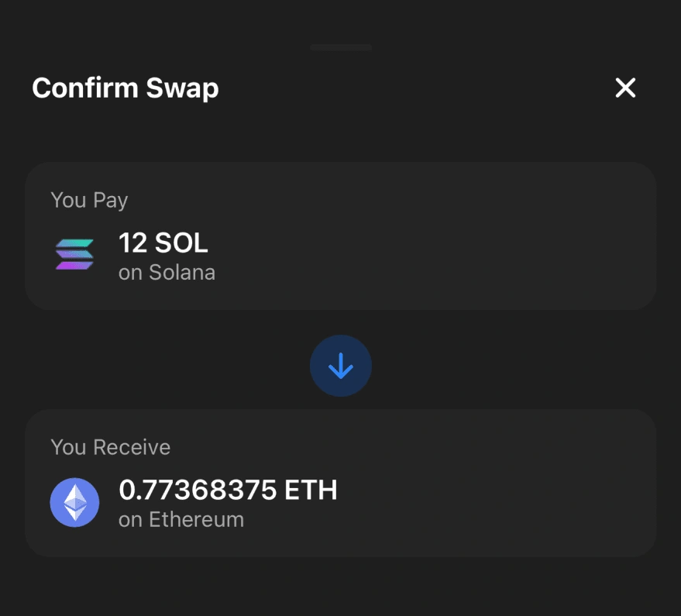
Task: Select the on Solana network text
Action: pyautogui.click(x=167, y=273)
